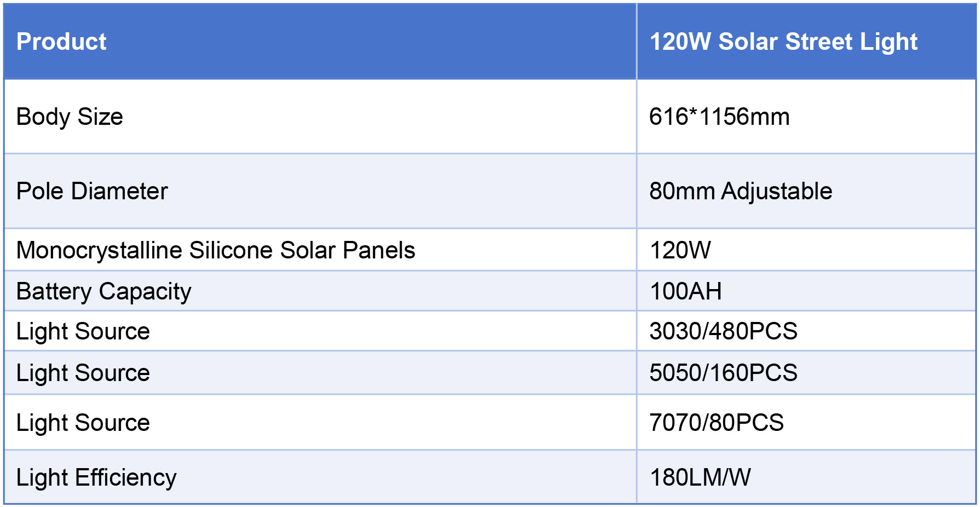Viewport: 980px width, 507px height.
Task: Select the 5050/160PCS value
Action: (x=723, y=373)
